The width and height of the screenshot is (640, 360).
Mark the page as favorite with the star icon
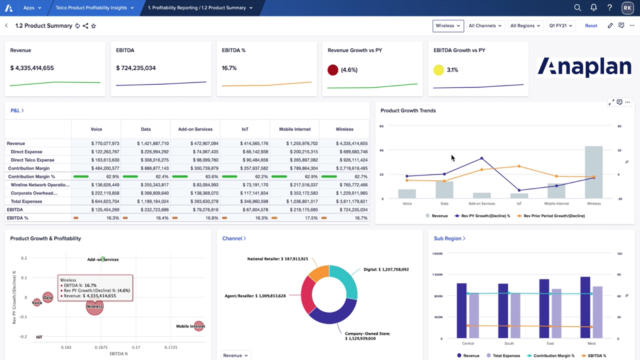(93, 26)
